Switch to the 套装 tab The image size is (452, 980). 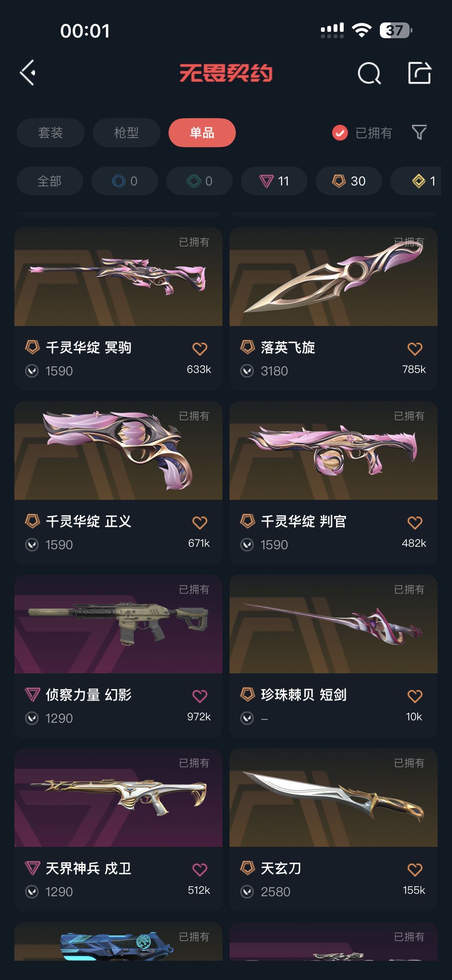[51, 133]
